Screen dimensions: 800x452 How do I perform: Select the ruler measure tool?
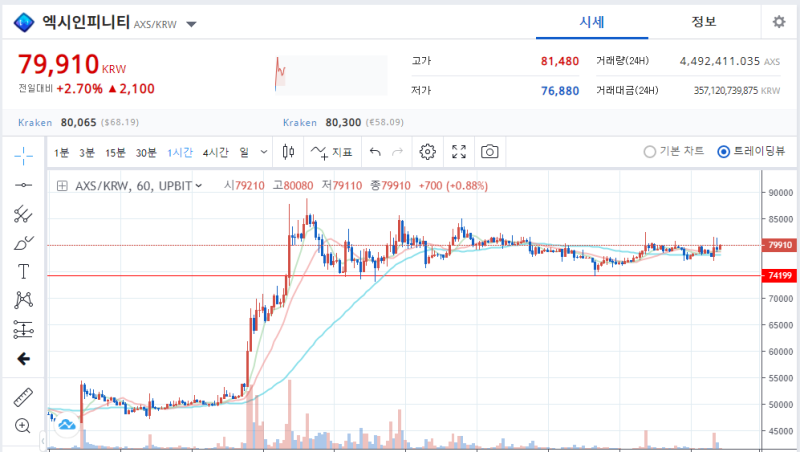pyautogui.click(x=23, y=397)
